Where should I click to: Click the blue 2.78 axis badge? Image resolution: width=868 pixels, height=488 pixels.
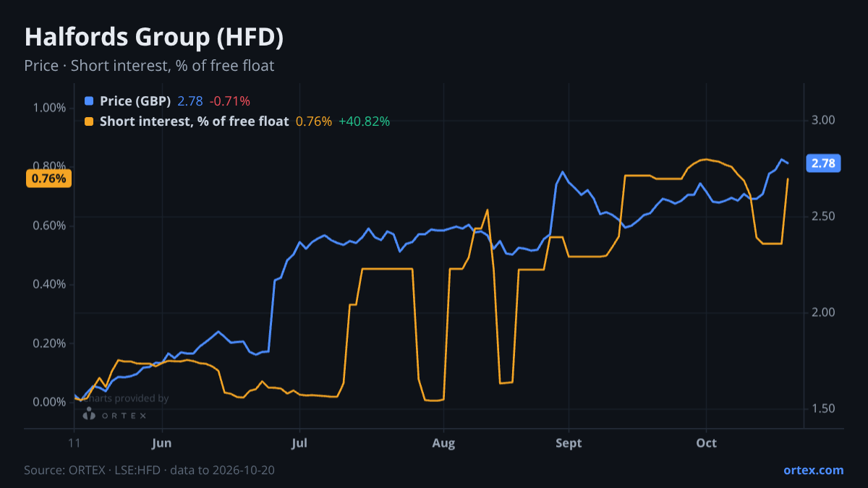(823, 163)
